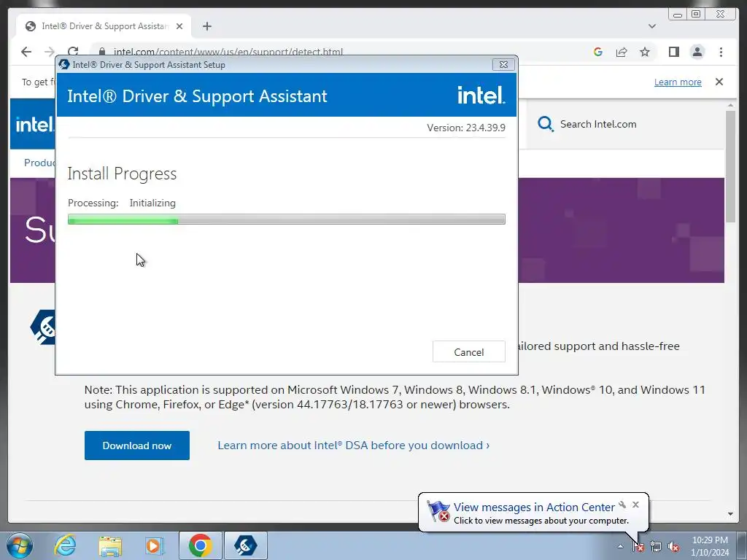Viewport: 747px width, 560px height.
Task: Share this page icon in Chrome
Action: coord(622,52)
